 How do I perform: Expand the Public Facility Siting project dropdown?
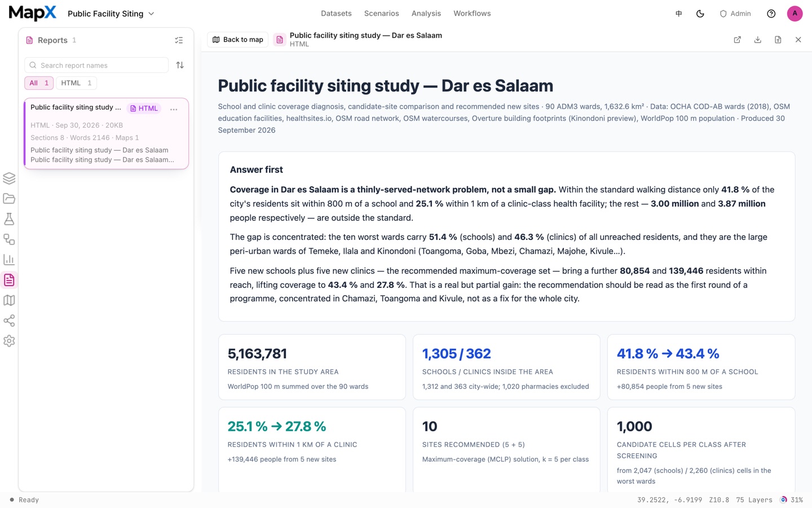coord(111,14)
